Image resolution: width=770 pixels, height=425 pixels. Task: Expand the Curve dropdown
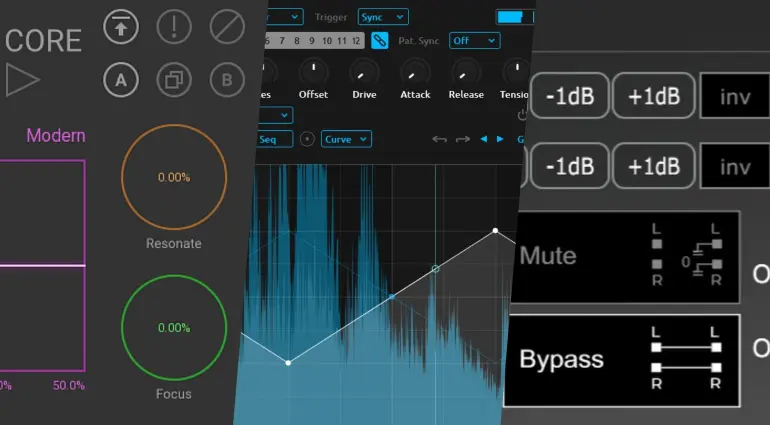[346, 139]
